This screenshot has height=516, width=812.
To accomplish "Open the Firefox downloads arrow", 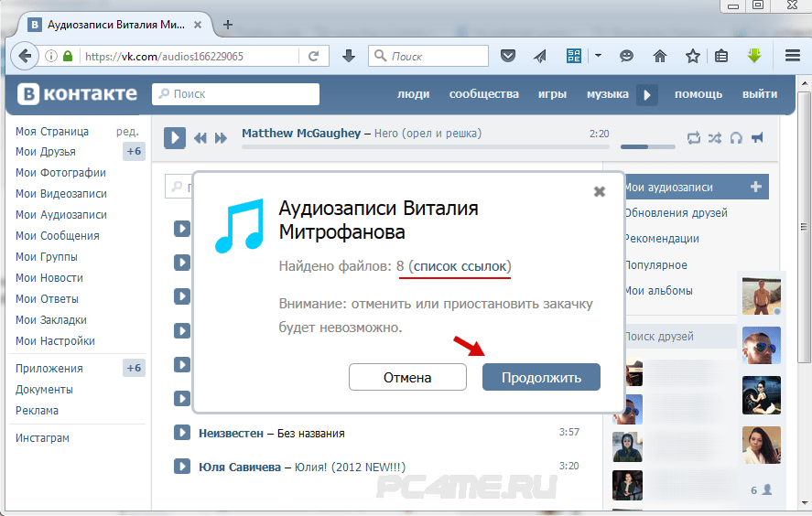I will point(349,56).
